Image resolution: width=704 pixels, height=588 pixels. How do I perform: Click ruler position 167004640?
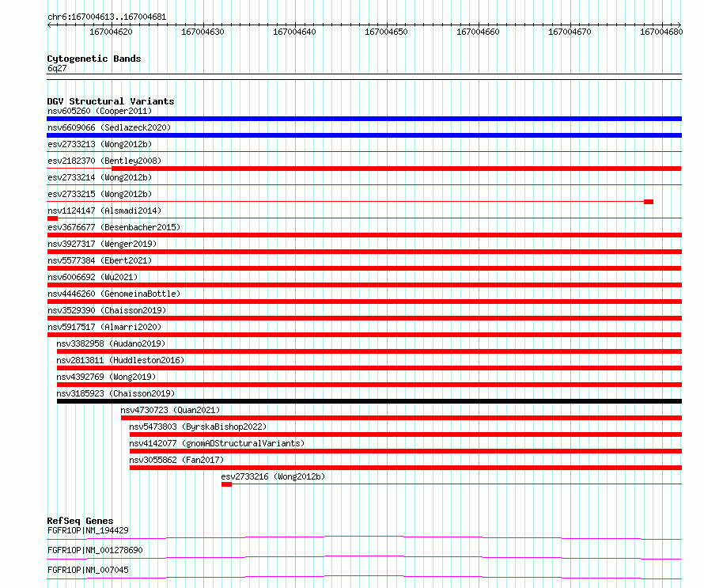294,32
